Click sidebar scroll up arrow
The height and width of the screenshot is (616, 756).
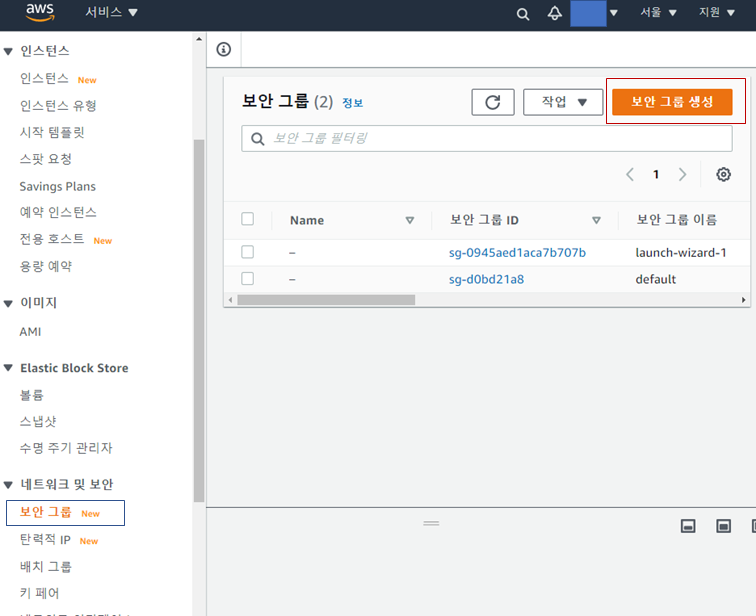pos(199,39)
